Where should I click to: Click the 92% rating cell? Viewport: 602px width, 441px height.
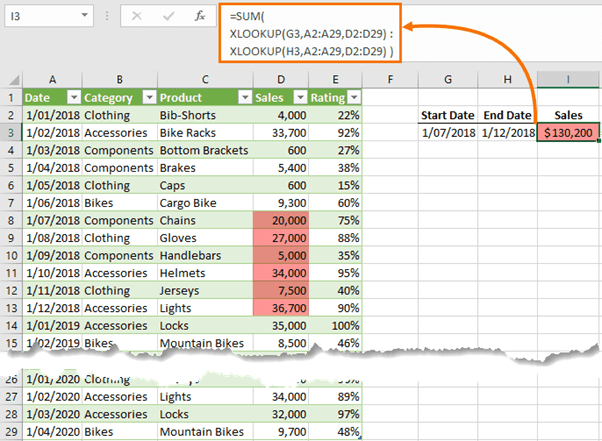tap(335, 133)
